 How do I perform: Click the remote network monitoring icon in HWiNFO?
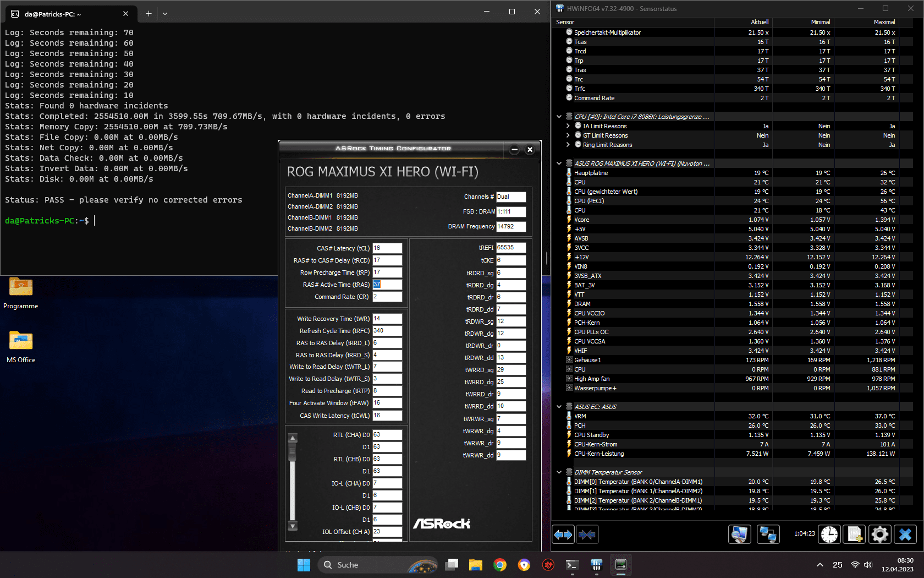click(x=768, y=535)
